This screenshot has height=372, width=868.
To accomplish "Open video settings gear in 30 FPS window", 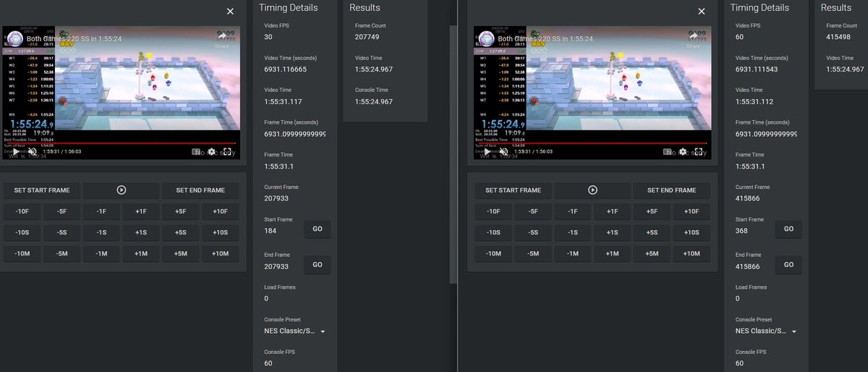I will click(211, 152).
